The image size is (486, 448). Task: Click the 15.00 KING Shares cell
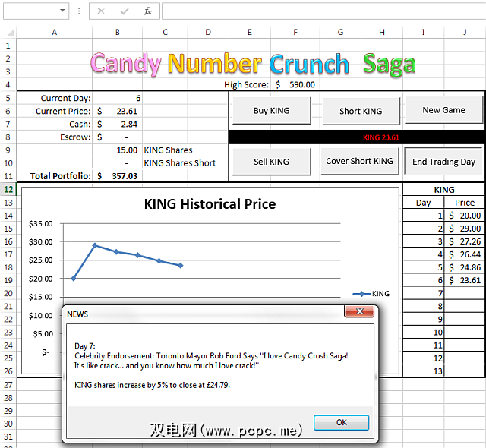(x=118, y=150)
